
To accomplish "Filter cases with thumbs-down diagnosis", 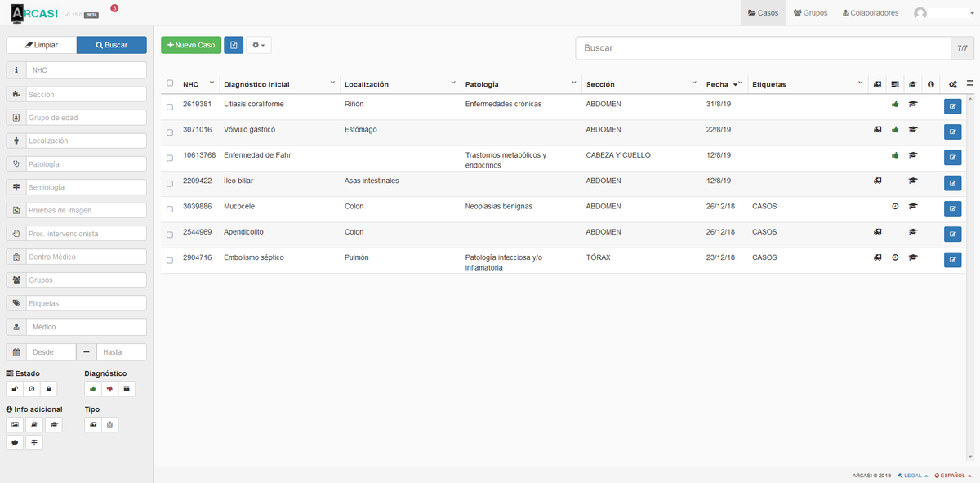I will click(110, 389).
